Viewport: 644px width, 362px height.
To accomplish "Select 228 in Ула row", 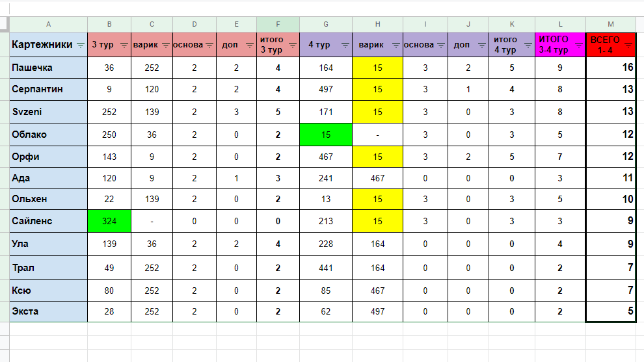I will click(x=326, y=244).
